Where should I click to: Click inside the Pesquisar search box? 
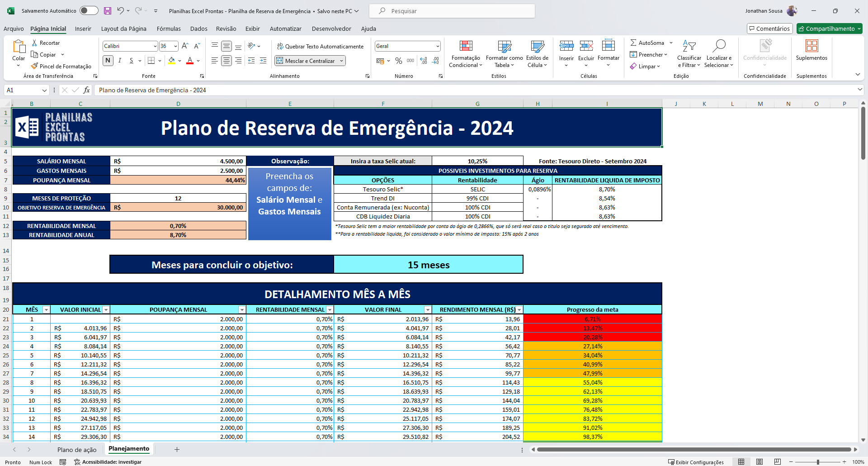452,10
